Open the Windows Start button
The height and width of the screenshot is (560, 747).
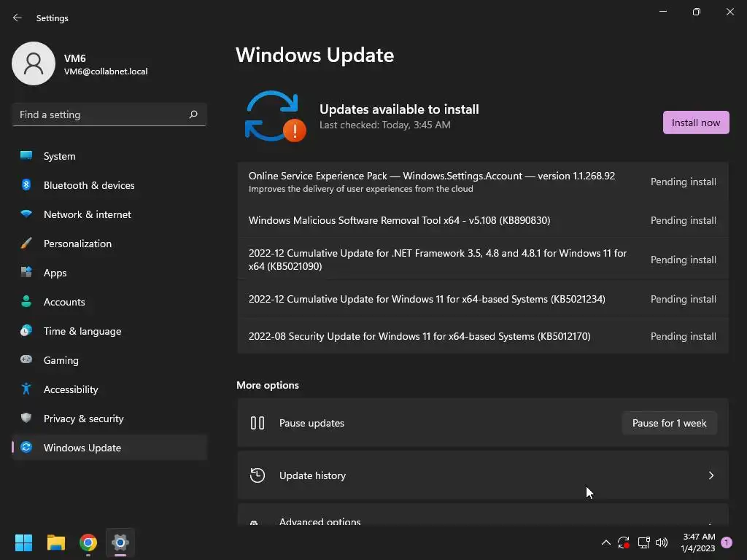coord(24,542)
